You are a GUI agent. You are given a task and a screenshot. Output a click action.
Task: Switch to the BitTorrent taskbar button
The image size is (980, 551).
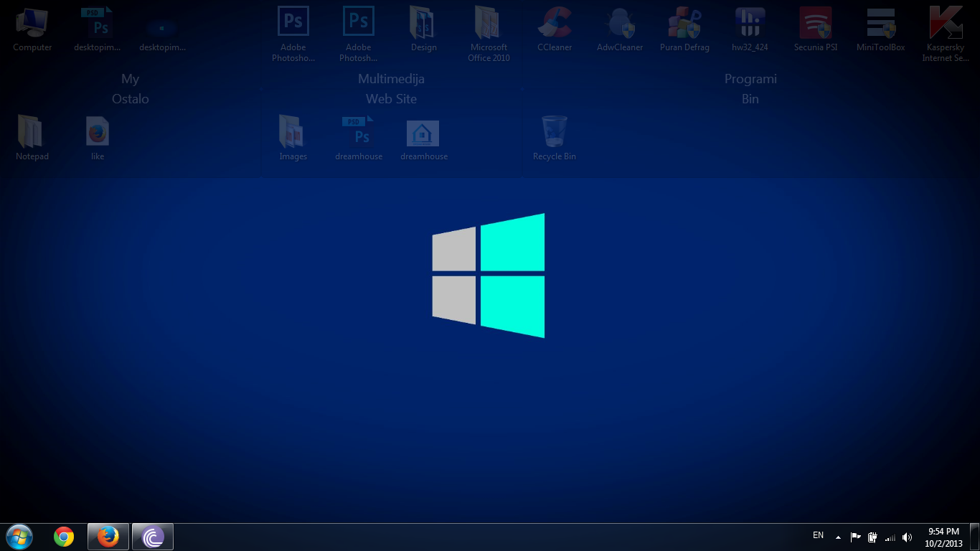[153, 537]
